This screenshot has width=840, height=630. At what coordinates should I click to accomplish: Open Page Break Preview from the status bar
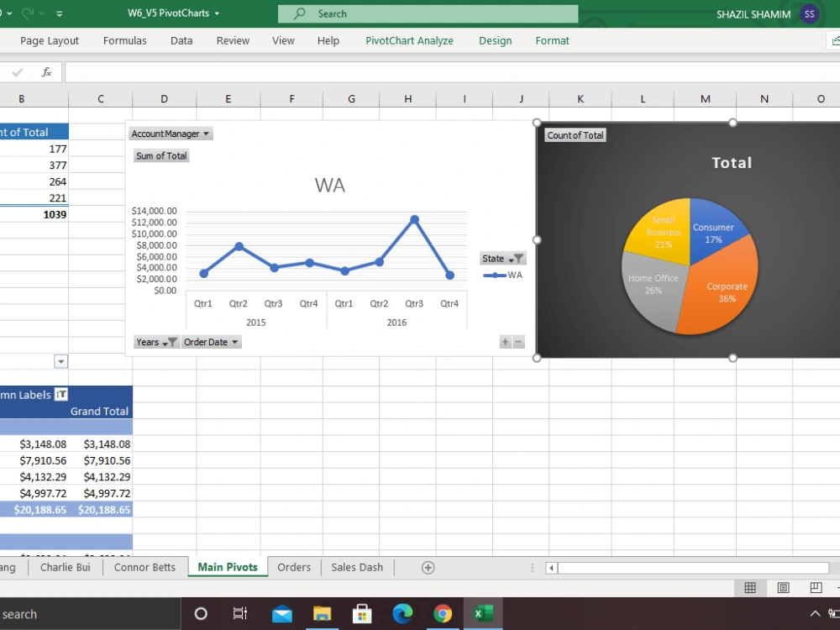pos(813,587)
